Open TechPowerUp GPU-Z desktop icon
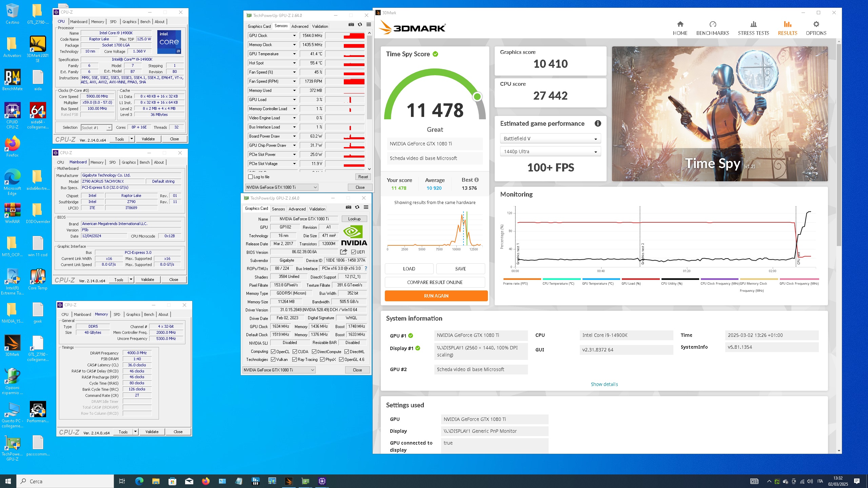Screen dimensions: 868x488 [12, 448]
